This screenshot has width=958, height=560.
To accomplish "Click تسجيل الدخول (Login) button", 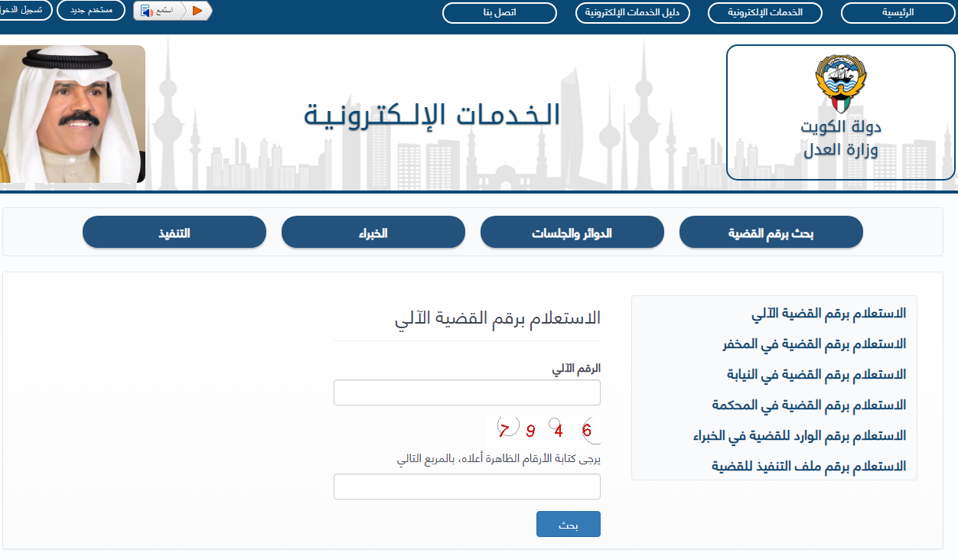I will 25,11.
